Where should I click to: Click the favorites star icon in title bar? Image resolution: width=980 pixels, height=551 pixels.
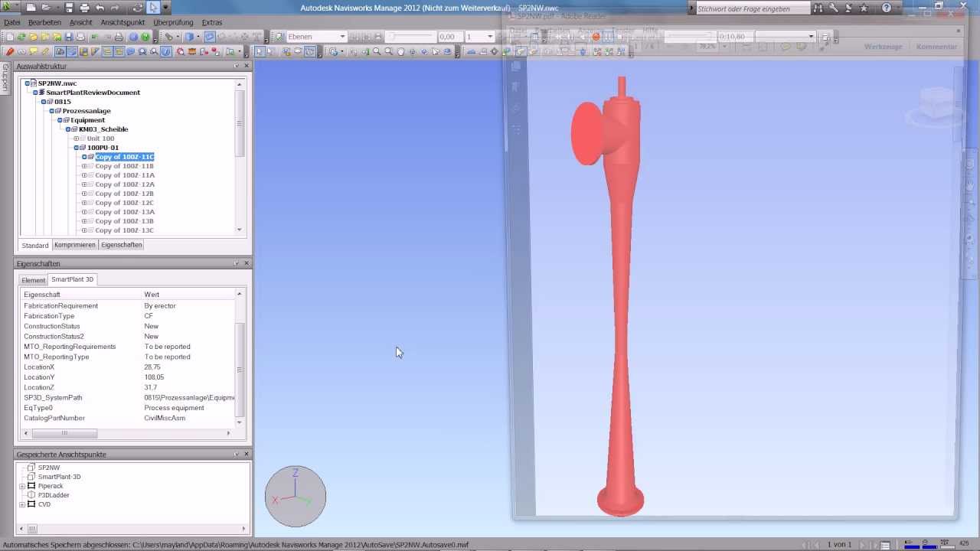(864, 8)
